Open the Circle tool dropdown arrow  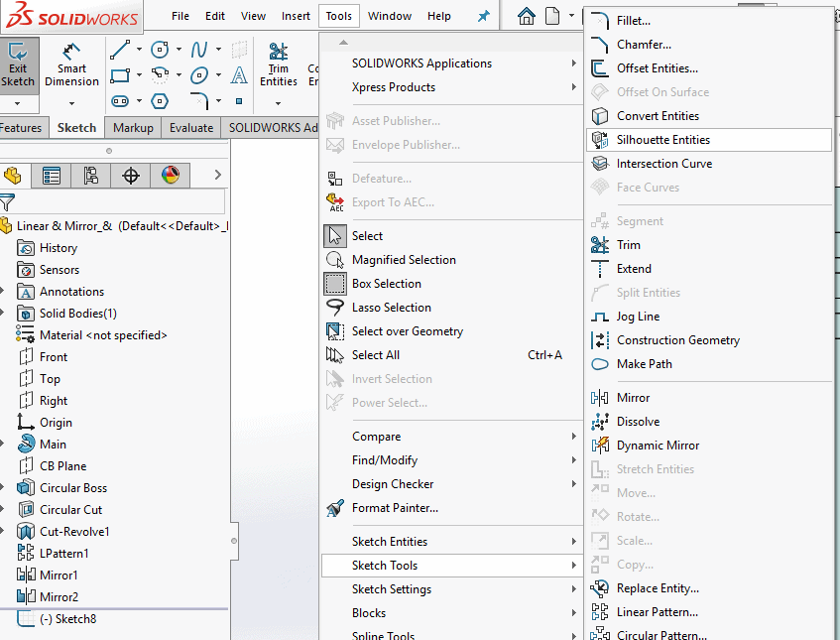point(179,50)
